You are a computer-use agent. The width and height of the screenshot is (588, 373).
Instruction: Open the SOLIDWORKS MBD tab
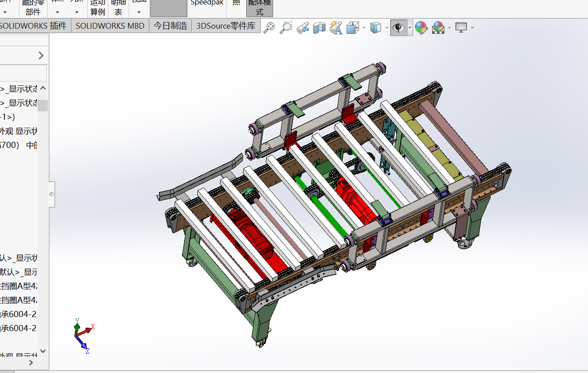pos(110,26)
